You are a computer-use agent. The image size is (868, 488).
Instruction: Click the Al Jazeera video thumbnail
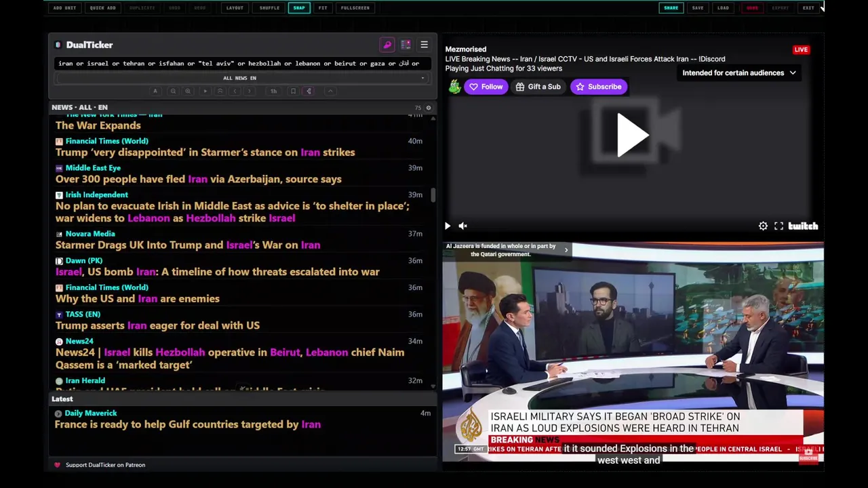pyautogui.click(x=633, y=352)
